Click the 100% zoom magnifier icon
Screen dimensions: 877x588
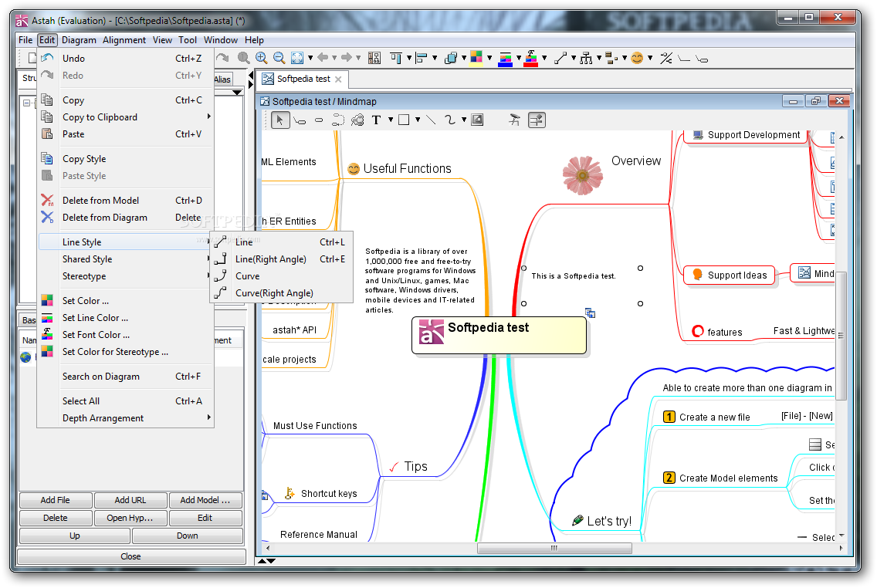(243, 58)
